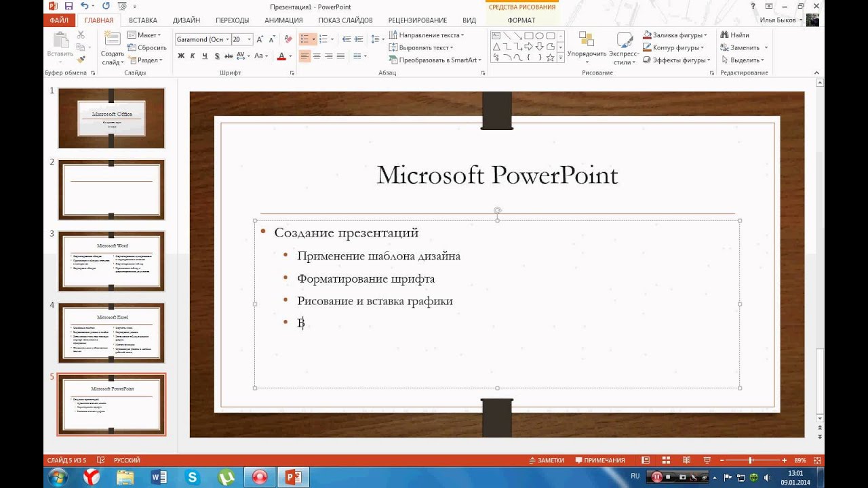Click the Clear Formatting eraser icon

click(288, 39)
